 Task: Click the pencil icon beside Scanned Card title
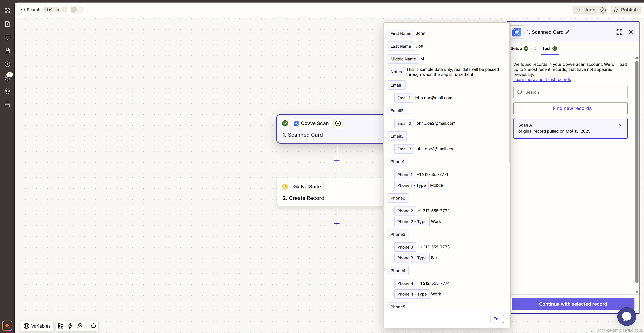tap(568, 32)
